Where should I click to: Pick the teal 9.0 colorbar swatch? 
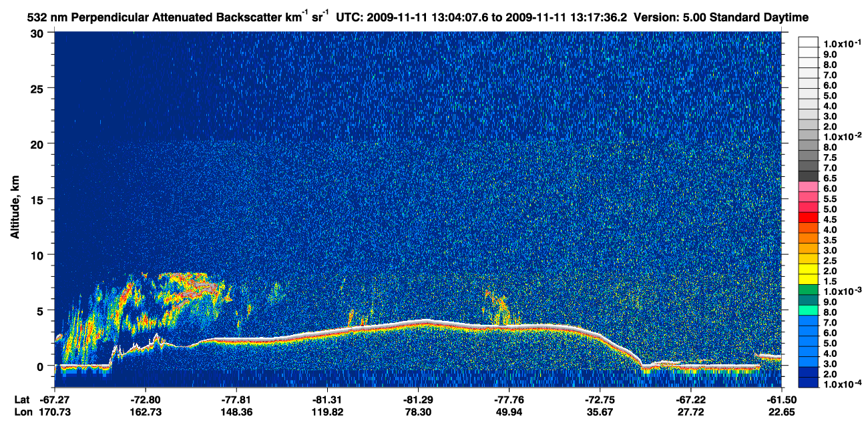(x=808, y=299)
